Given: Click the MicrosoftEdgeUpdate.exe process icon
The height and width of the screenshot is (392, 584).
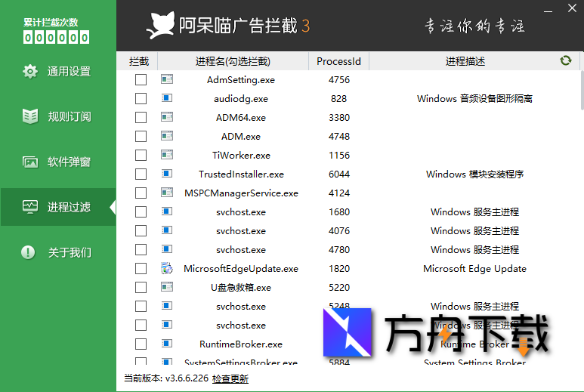Looking at the screenshot, I should click(167, 267).
